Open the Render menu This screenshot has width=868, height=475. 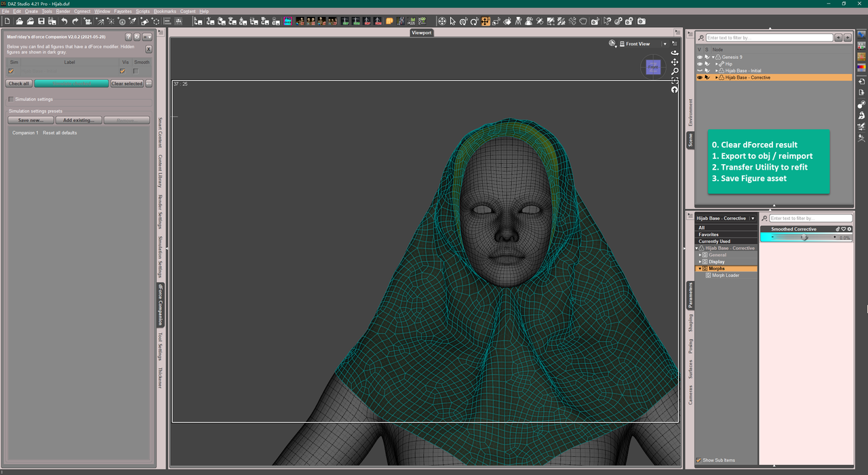63,12
